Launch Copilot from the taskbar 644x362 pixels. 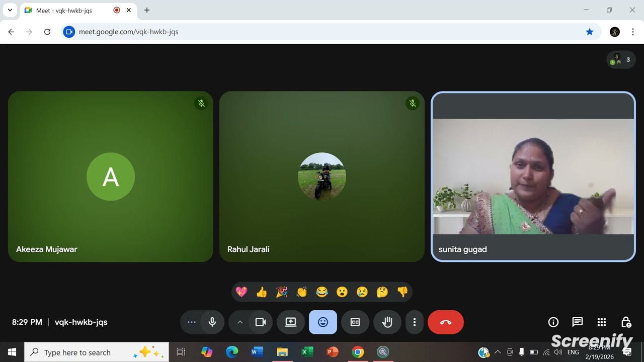click(207, 352)
